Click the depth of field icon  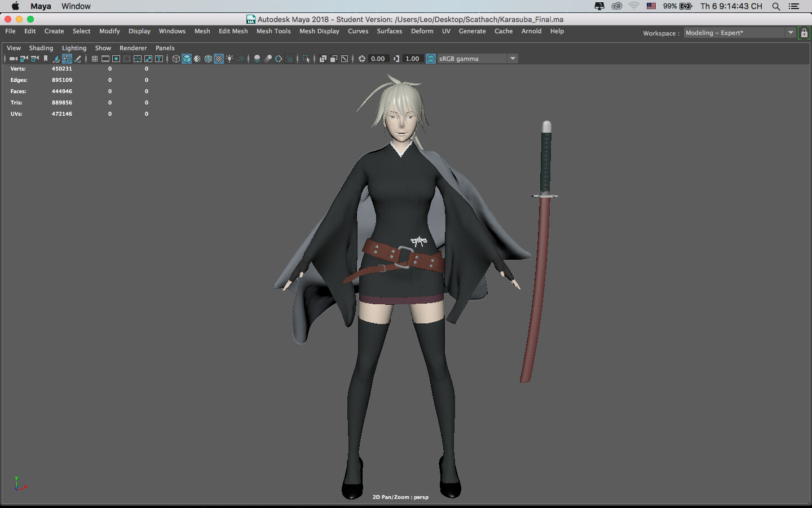[289, 59]
